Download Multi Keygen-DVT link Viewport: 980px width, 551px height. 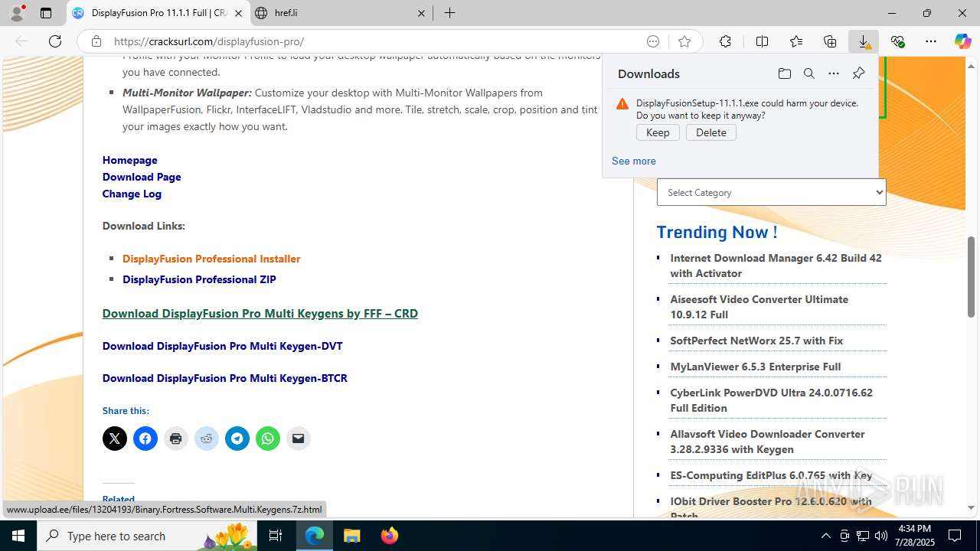pos(223,346)
